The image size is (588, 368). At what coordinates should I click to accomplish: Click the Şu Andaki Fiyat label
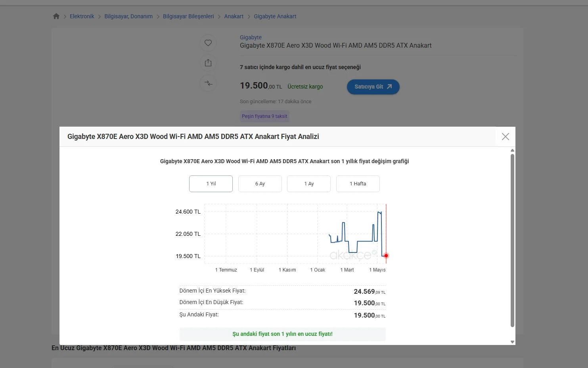(x=199, y=315)
